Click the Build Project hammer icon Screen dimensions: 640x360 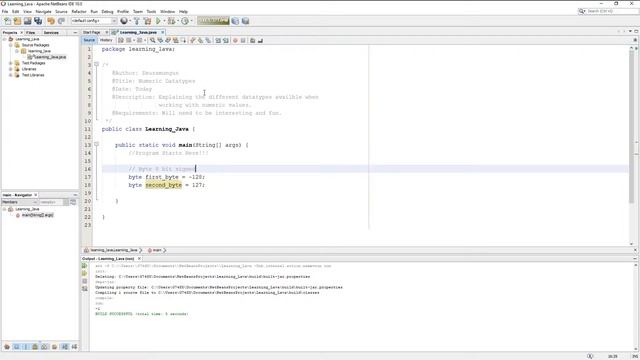pyautogui.click(x=137, y=21)
